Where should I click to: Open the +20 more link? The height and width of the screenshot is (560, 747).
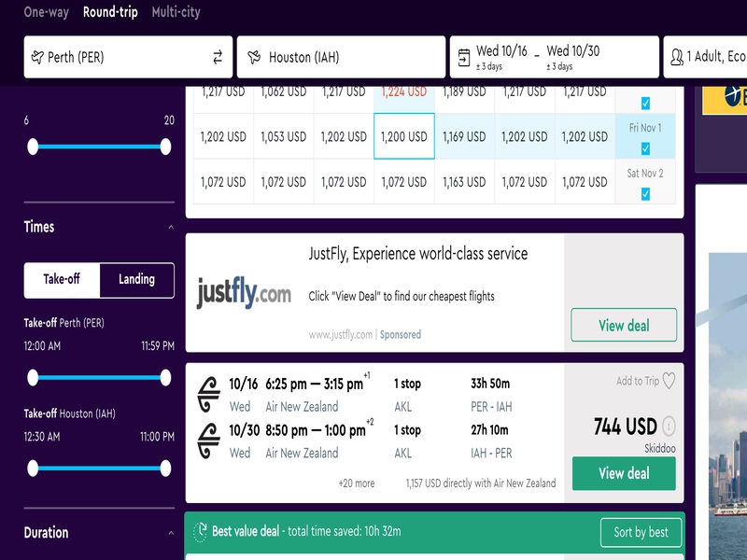357,483
